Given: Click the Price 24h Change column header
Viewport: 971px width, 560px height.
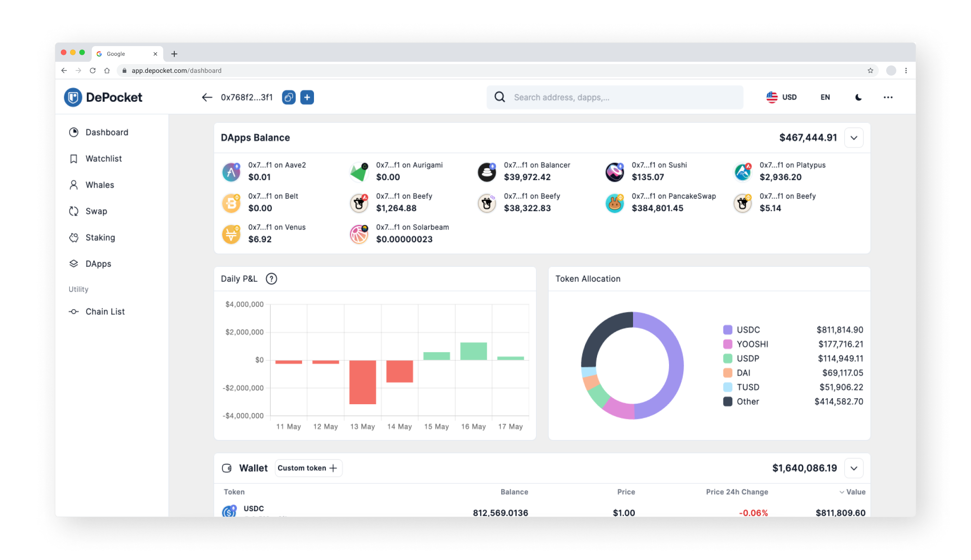Looking at the screenshot, I should (x=737, y=492).
